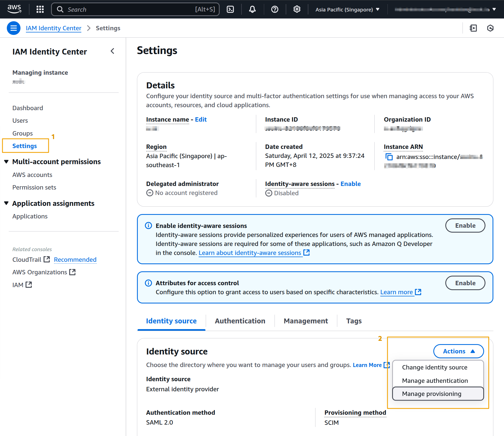The width and height of the screenshot is (504, 436).
Task: Switch to the Tags tab
Action: (354, 321)
